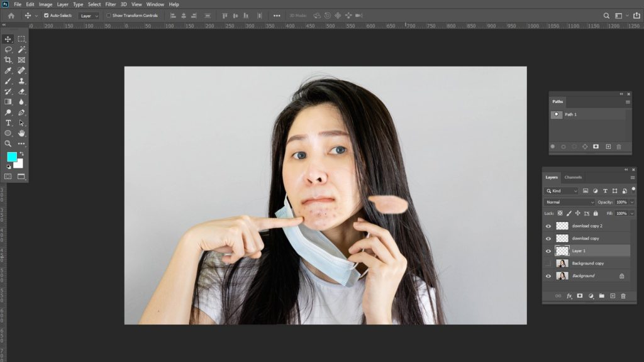Toggle Quick Mask mode
This screenshot has height=362, width=644.
click(8, 177)
